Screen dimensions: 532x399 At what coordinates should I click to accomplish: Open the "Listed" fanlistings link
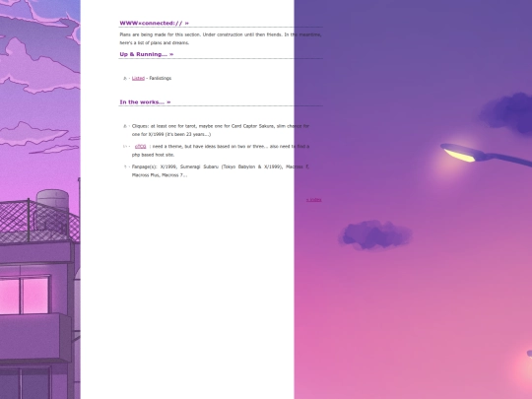(x=138, y=79)
